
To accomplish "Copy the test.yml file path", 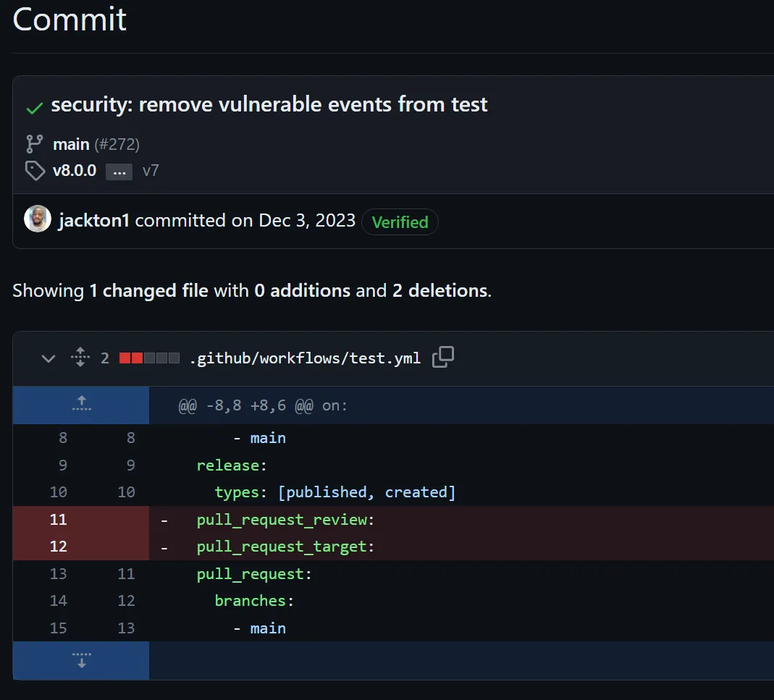I will click(443, 358).
